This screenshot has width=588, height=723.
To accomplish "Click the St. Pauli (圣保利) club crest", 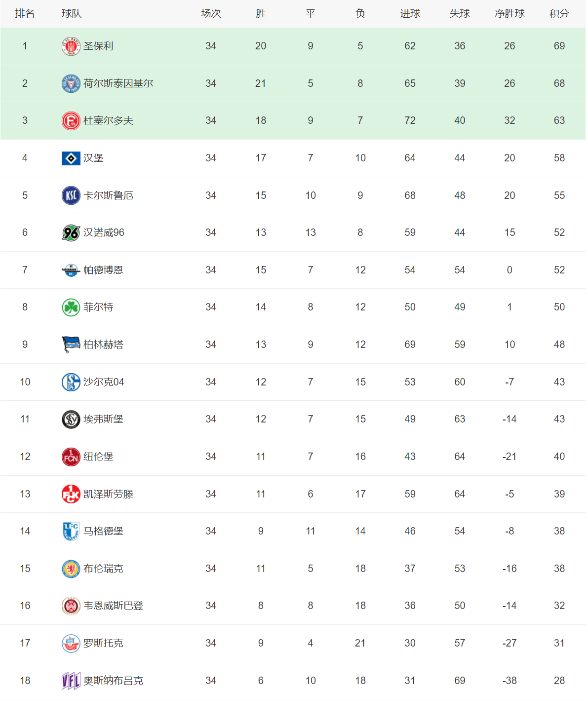I will pos(71,46).
